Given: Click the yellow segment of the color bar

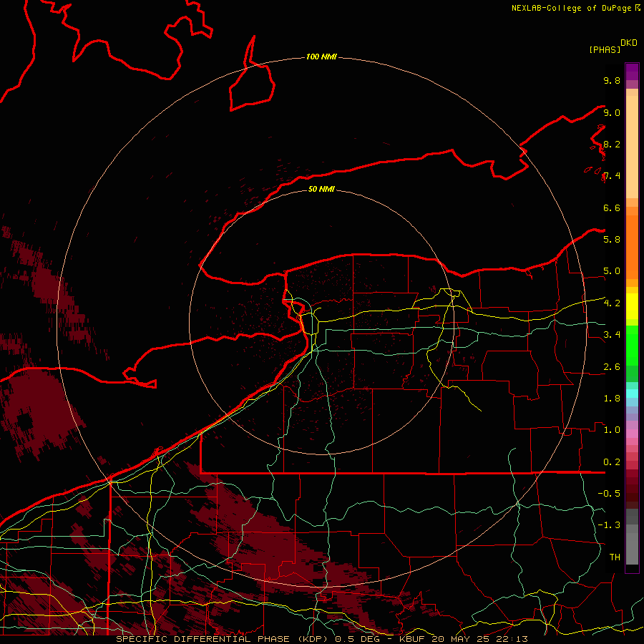Looking at the screenshot, I should point(632,306).
